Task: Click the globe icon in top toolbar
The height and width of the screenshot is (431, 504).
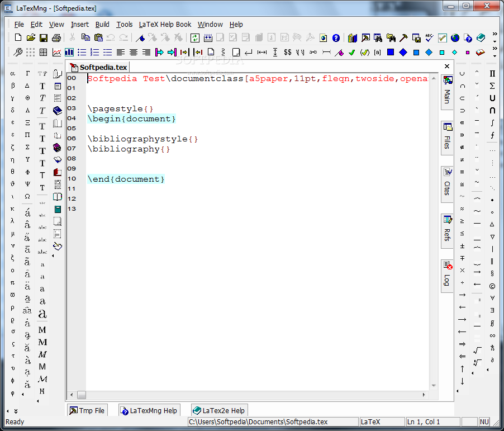Action: tap(455, 37)
